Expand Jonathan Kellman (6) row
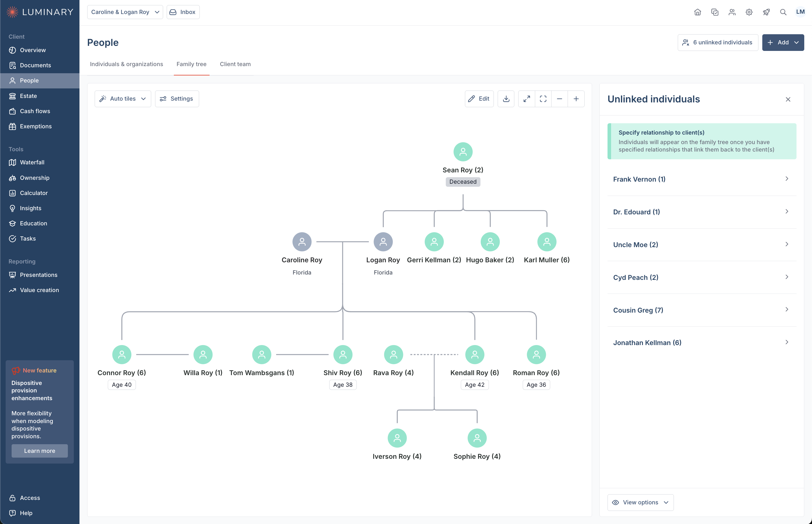Image resolution: width=812 pixels, height=524 pixels. 702,342
